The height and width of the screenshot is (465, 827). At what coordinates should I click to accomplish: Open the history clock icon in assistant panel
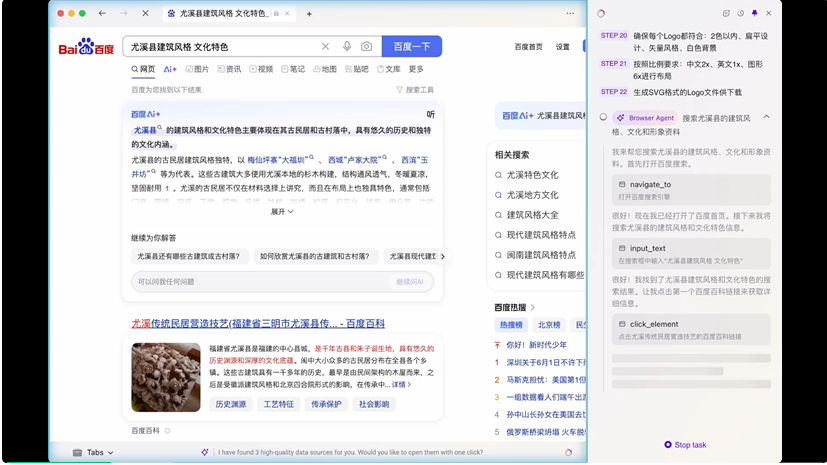pos(741,13)
